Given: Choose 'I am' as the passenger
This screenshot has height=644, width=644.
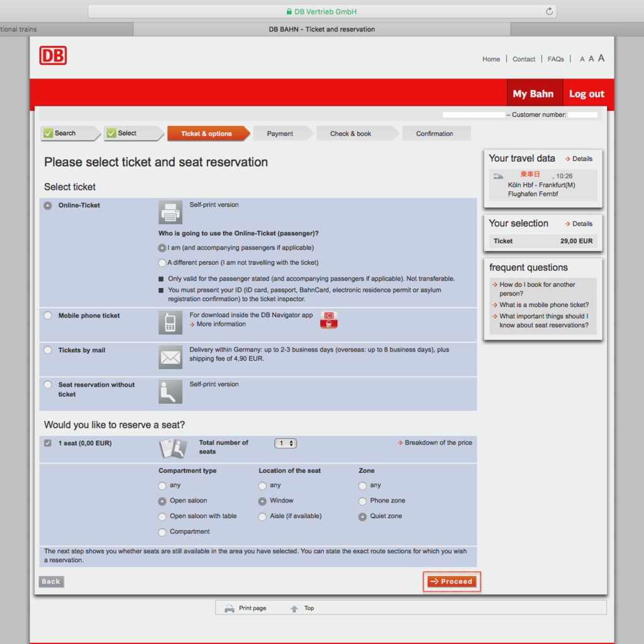Looking at the screenshot, I should pos(162,248).
